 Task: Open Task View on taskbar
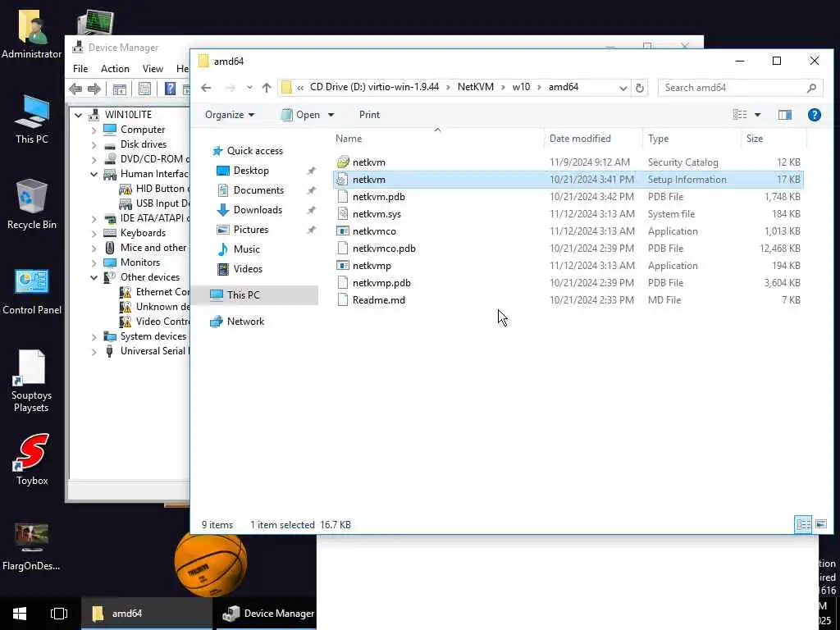click(59, 614)
